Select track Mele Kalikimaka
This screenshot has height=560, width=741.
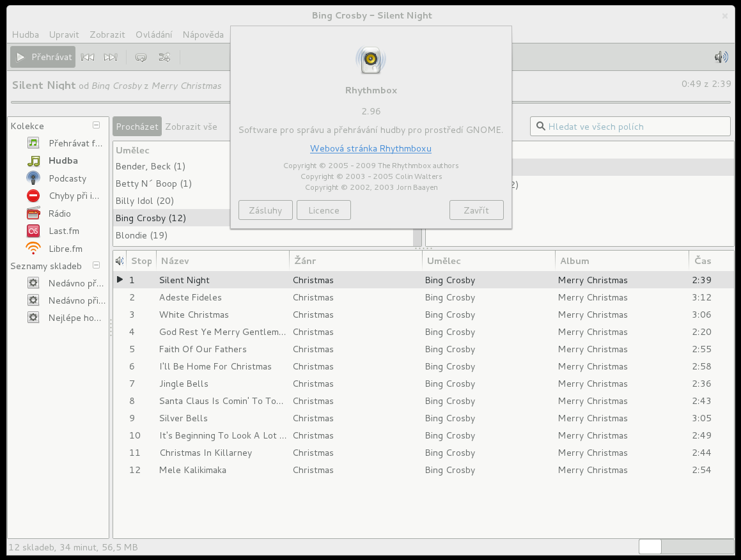pos(423,470)
